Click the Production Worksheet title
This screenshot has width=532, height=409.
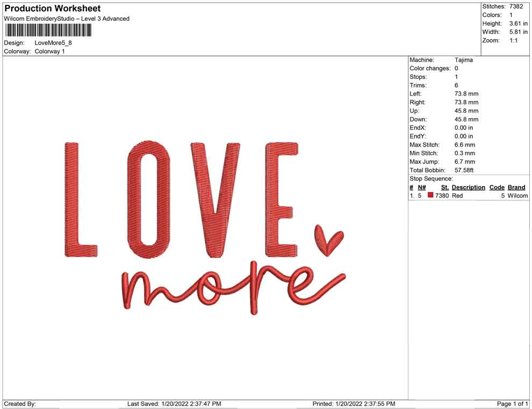point(52,8)
